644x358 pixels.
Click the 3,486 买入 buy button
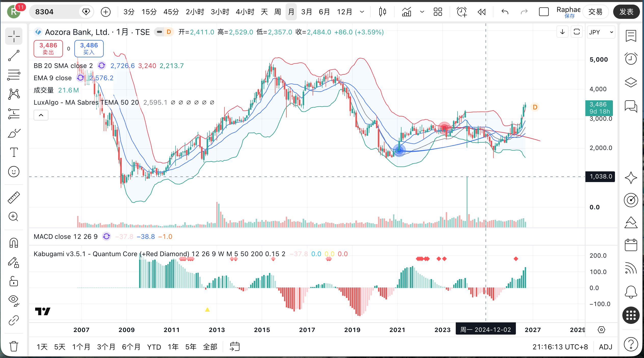89,48
